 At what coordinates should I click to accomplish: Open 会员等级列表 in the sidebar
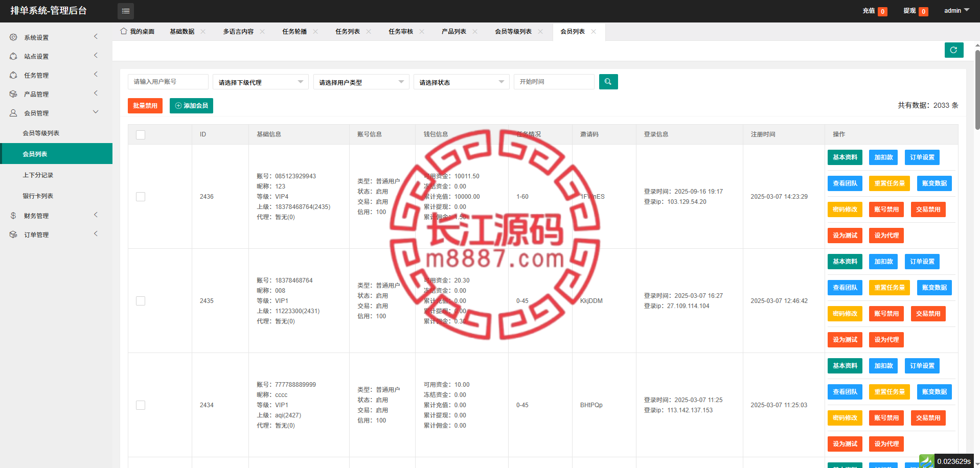click(56, 133)
